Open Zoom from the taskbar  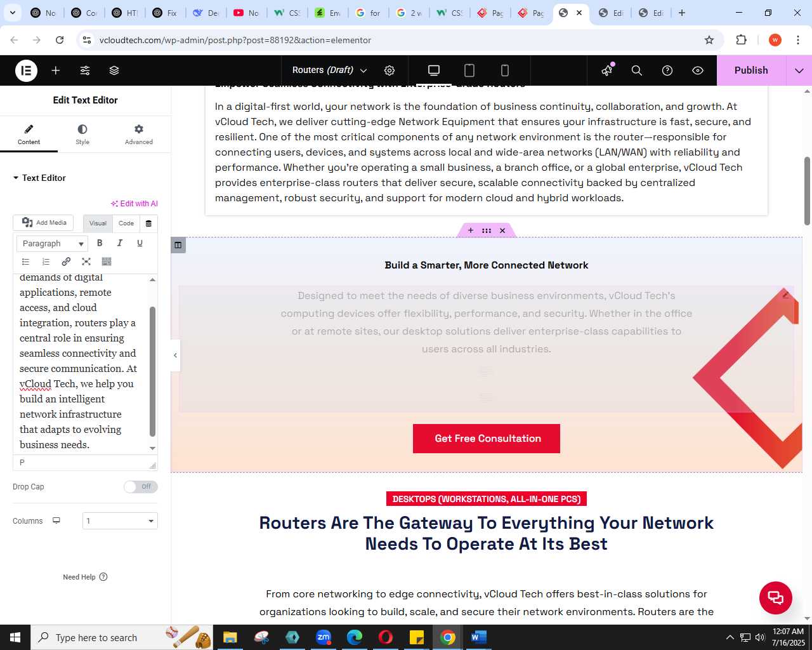(324, 637)
